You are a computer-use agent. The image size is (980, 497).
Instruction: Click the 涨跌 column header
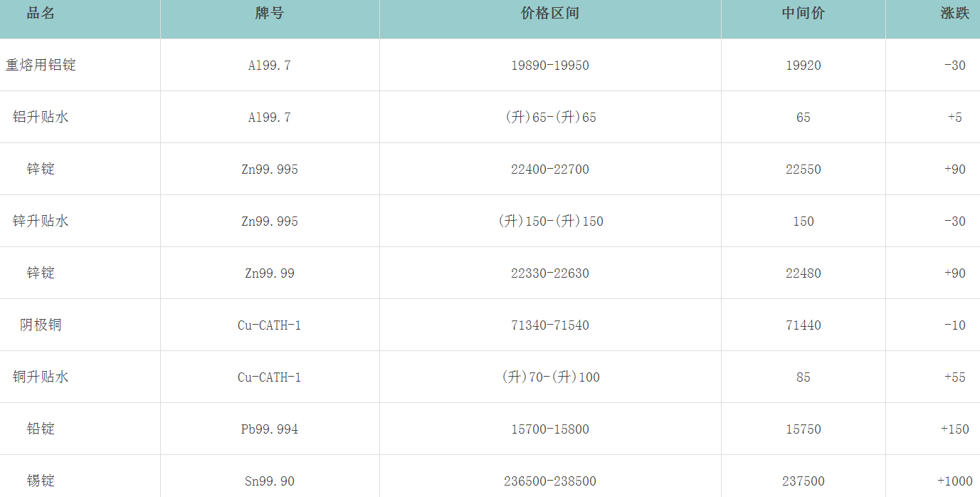[954, 14]
